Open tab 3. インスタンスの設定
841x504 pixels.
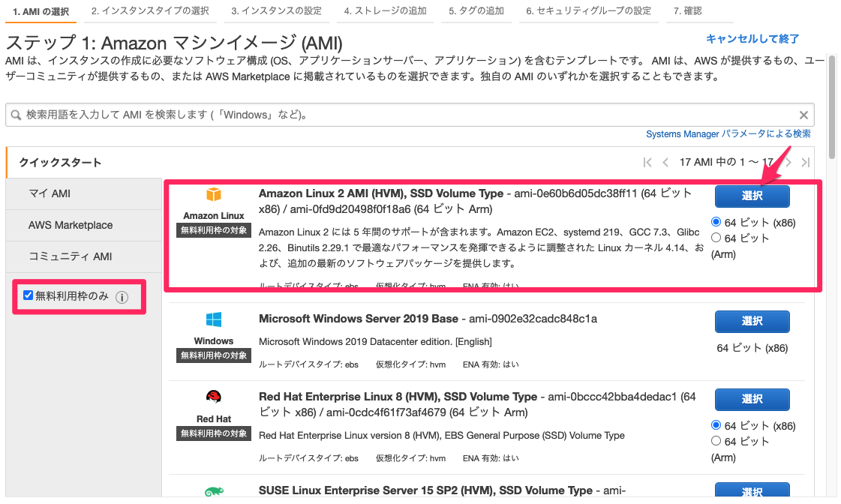tap(276, 11)
